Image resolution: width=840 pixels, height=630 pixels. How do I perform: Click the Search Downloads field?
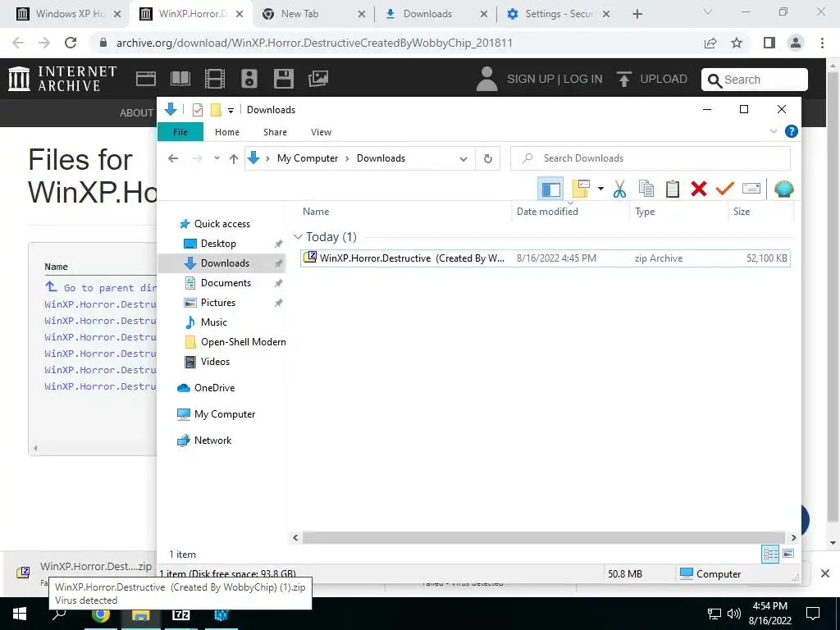[x=651, y=158]
